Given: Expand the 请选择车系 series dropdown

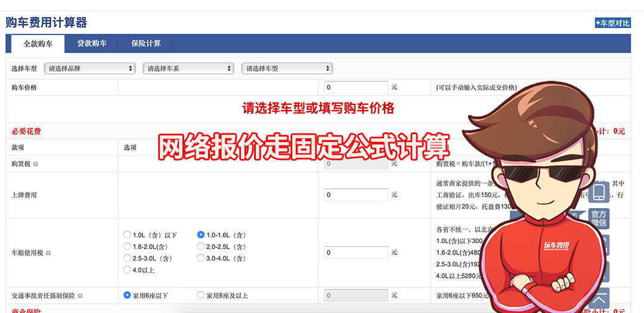Looking at the screenshot, I should click(189, 69).
